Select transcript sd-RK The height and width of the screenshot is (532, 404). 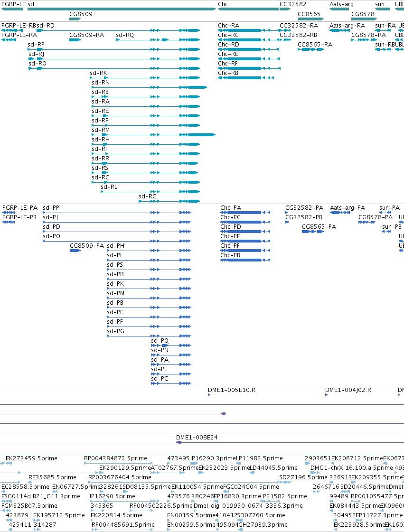point(145,78)
